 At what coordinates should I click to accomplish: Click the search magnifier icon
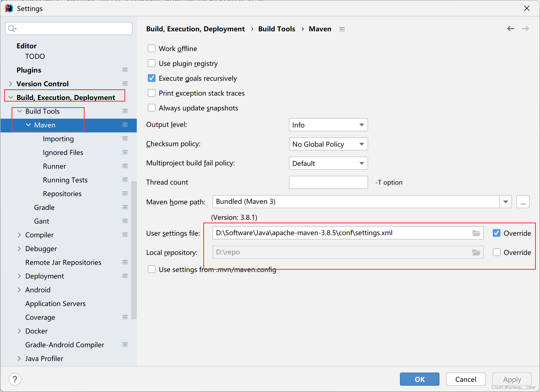[x=12, y=29]
